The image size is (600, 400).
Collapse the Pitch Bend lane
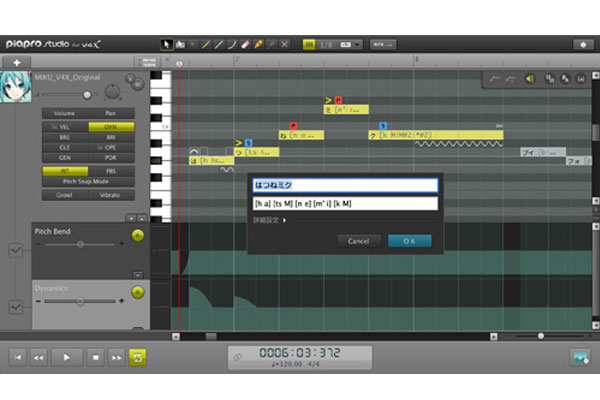(x=138, y=275)
